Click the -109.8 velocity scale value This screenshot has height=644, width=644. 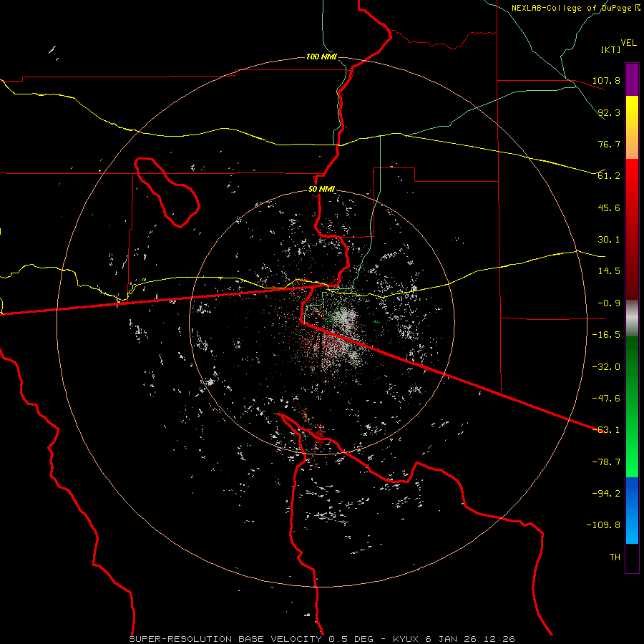[604, 525]
